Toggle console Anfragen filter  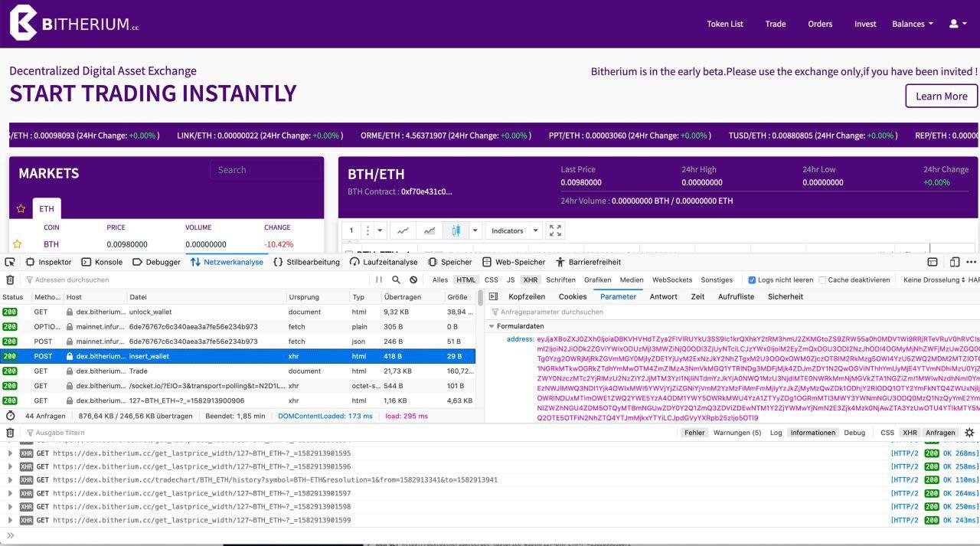(940, 433)
